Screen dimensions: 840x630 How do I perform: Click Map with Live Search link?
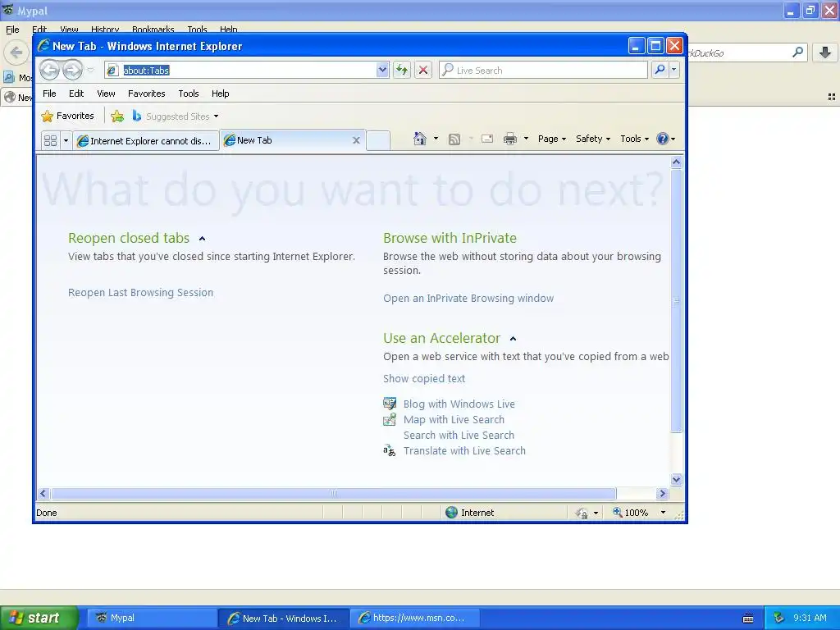(x=454, y=419)
